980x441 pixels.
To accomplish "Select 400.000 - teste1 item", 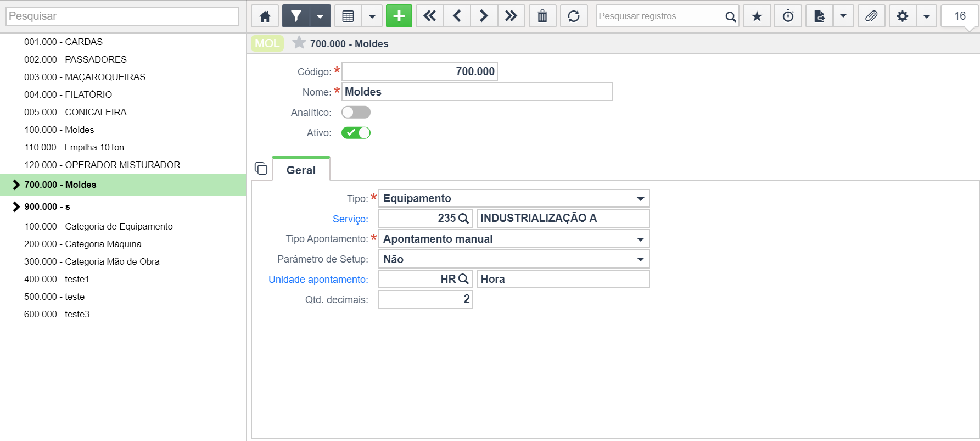I will pos(57,279).
